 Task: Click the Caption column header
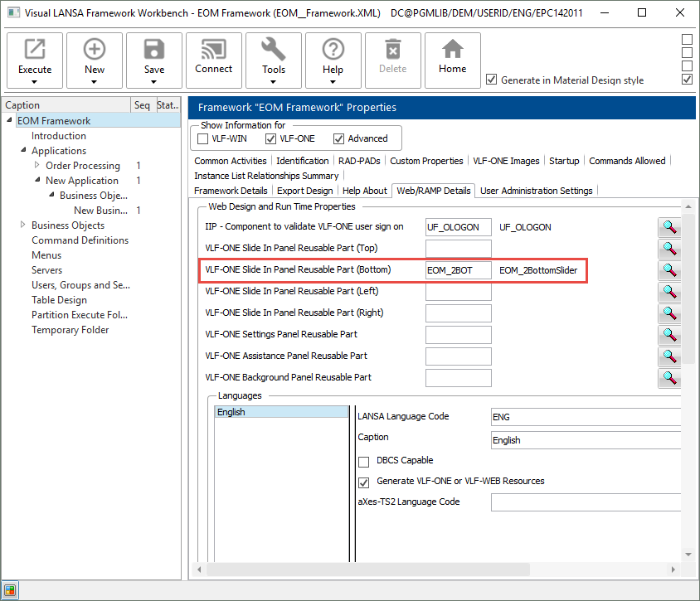coord(66,104)
